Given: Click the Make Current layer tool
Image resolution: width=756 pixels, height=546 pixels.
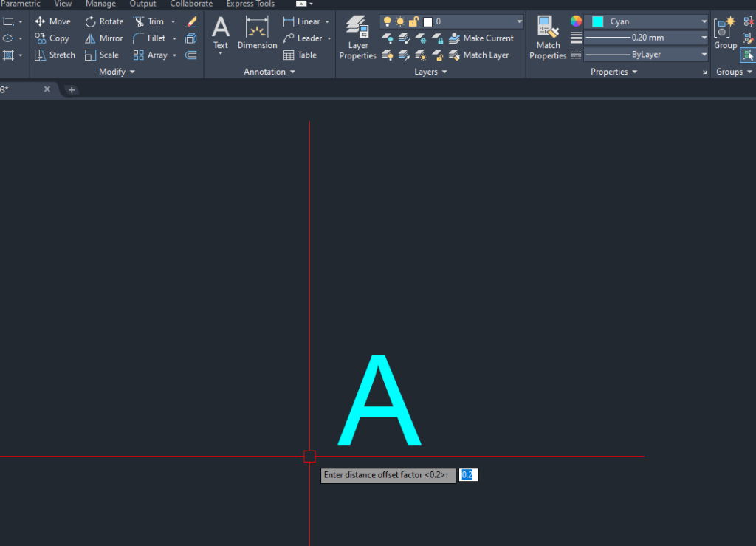Looking at the screenshot, I should (482, 38).
